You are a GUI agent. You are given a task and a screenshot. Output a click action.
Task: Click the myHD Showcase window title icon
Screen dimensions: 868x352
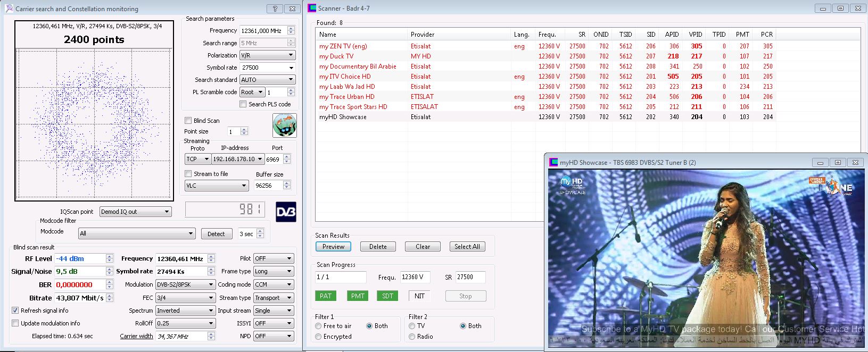click(x=553, y=162)
